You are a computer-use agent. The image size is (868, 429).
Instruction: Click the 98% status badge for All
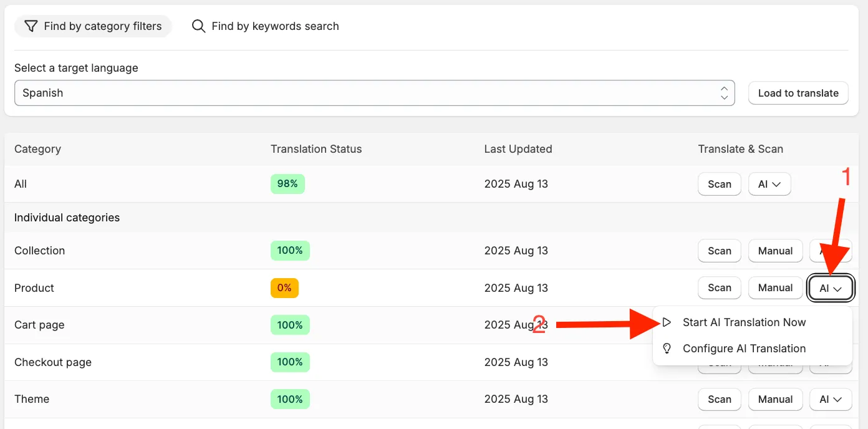coord(287,184)
